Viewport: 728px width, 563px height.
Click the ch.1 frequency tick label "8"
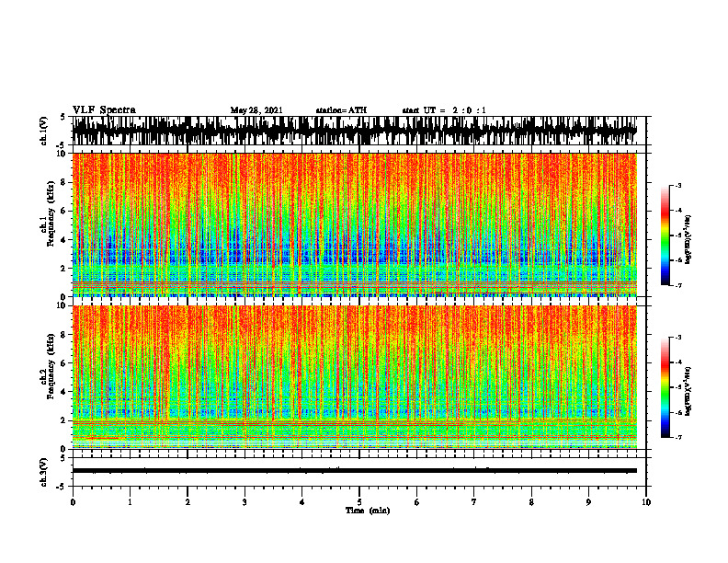63,182
